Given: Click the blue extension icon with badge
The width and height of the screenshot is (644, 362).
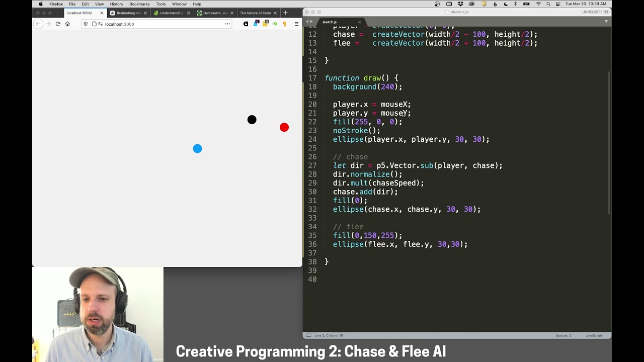Looking at the screenshot, I should 256,23.
